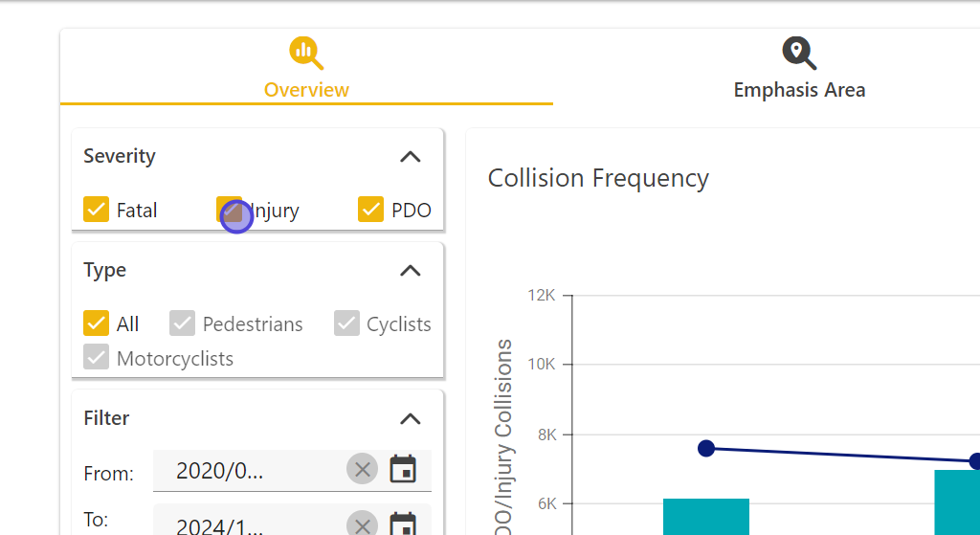Switch to the Emphasis Area tab label
980x535 pixels.
(x=799, y=90)
